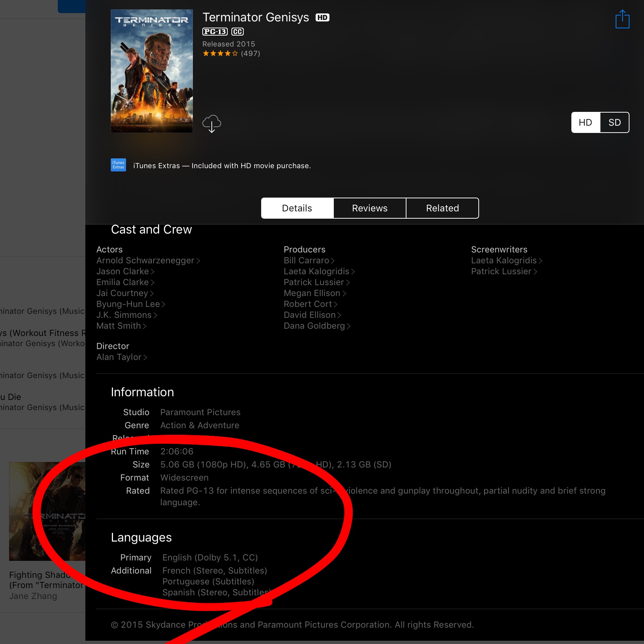
Task: Switch to SD video quality
Action: (x=615, y=122)
